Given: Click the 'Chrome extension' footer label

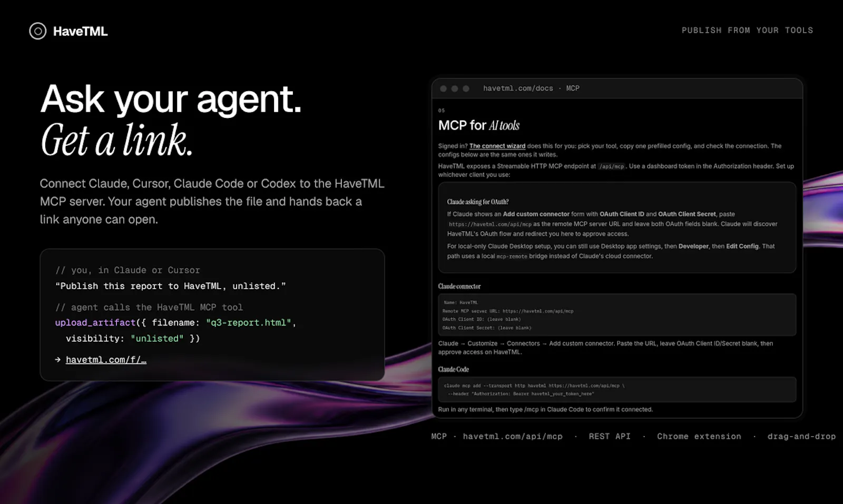Looking at the screenshot, I should point(699,437).
